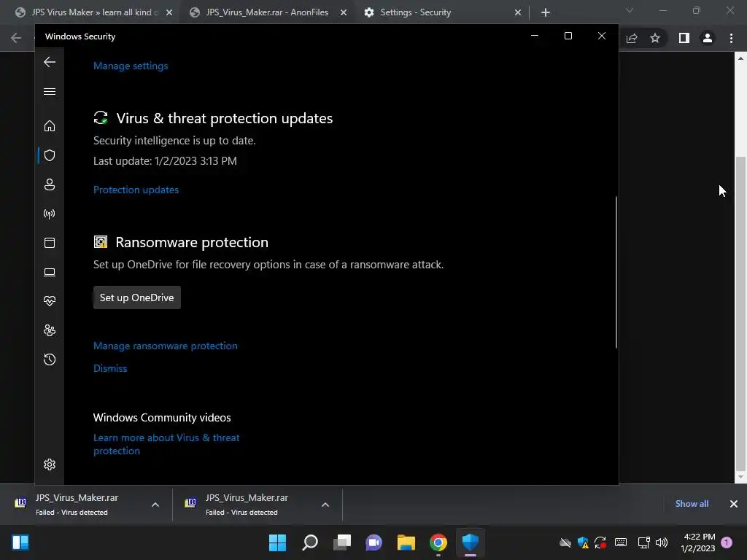
Task: Open Firewall & network protection icon
Action: [x=50, y=214]
